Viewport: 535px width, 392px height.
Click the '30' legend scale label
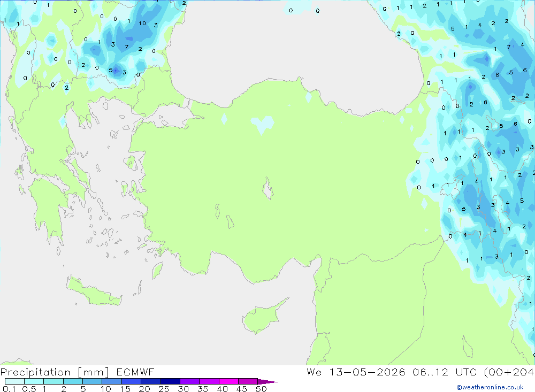[183, 389]
